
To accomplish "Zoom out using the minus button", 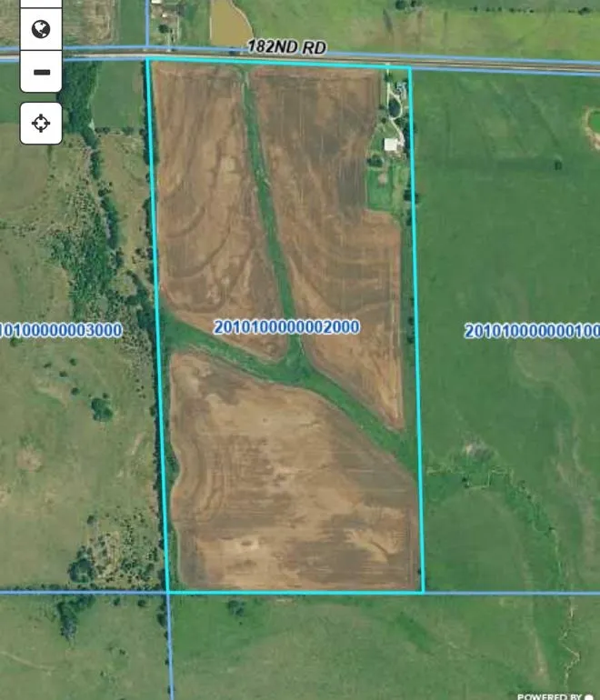I will [41, 72].
